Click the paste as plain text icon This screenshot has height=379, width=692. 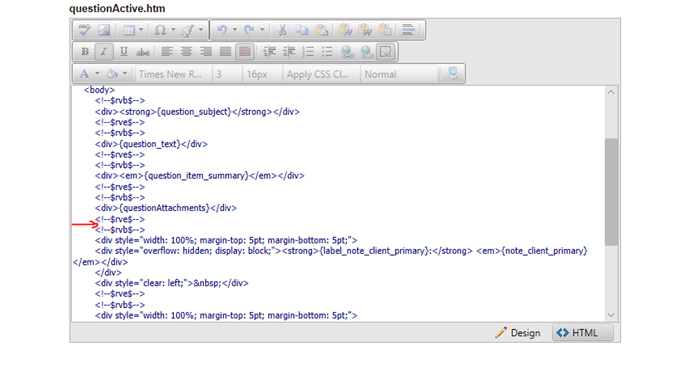385,30
